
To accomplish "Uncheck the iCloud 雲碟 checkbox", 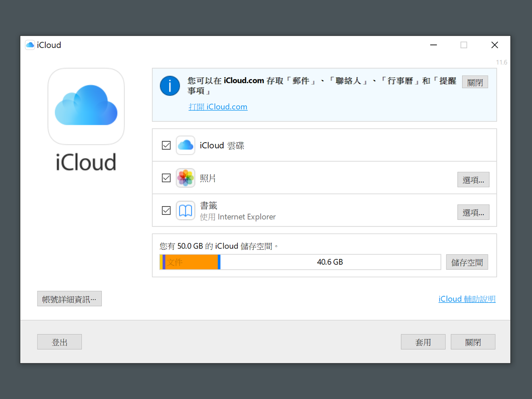I will click(166, 145).
